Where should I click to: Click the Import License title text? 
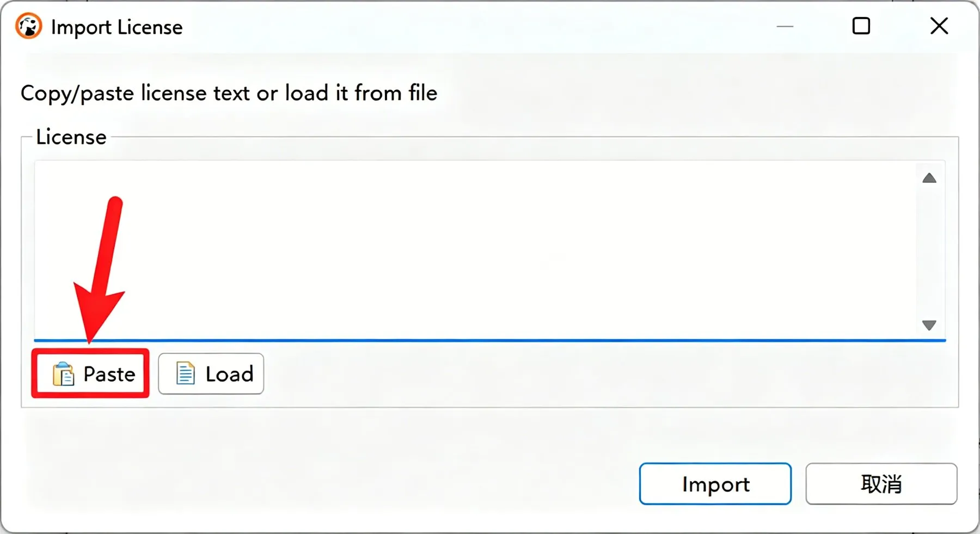coord(117,27)
